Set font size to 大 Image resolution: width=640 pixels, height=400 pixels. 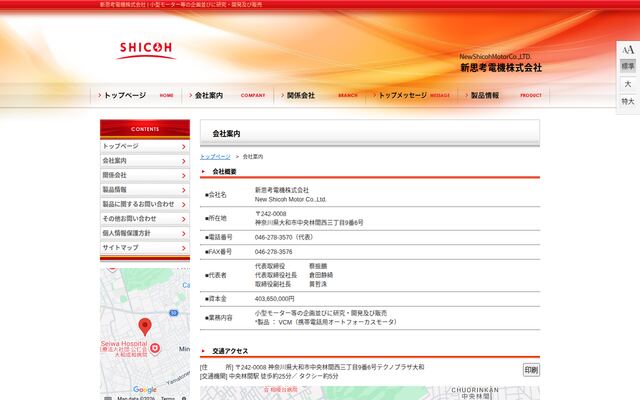[628, 84]
